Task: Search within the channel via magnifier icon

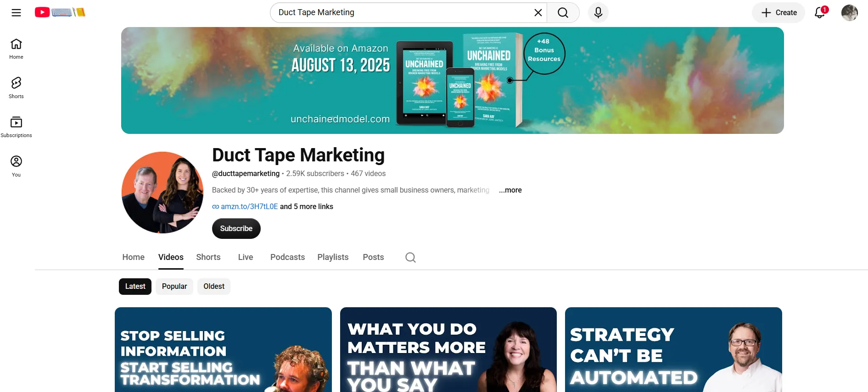Action: [x=410, y=257]
